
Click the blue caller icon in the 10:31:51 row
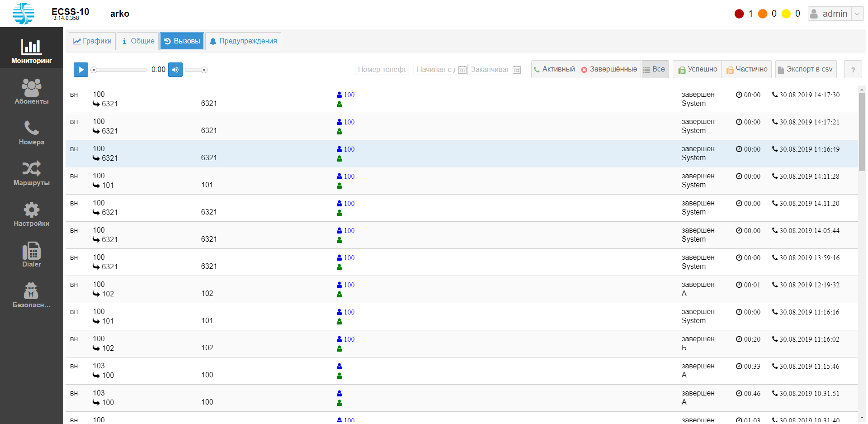(x=340, y=394)
